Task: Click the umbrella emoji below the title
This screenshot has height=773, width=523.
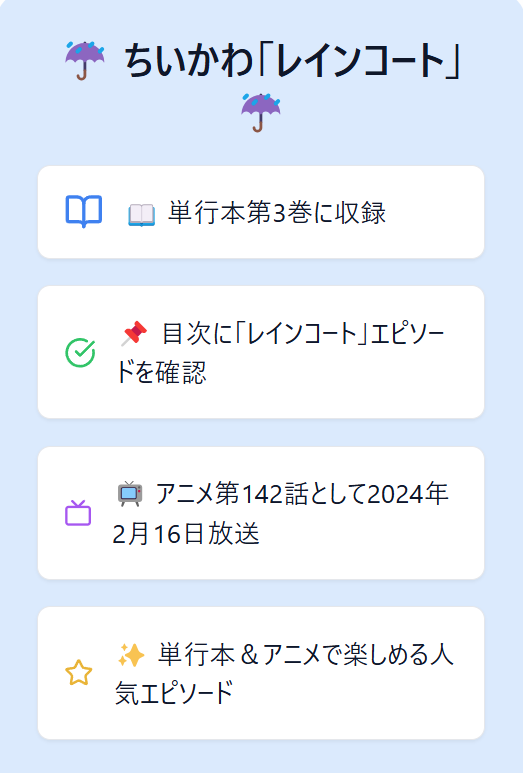Action: (261, 113)
